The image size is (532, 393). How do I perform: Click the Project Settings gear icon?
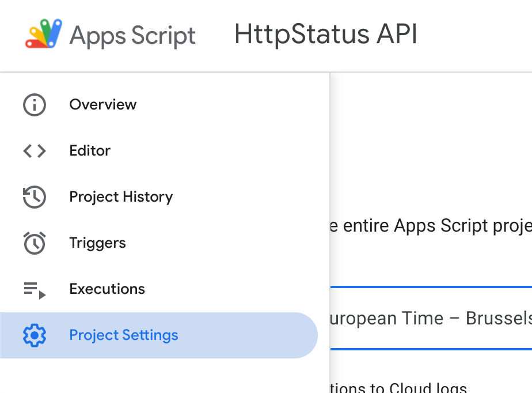pos(35,335)
